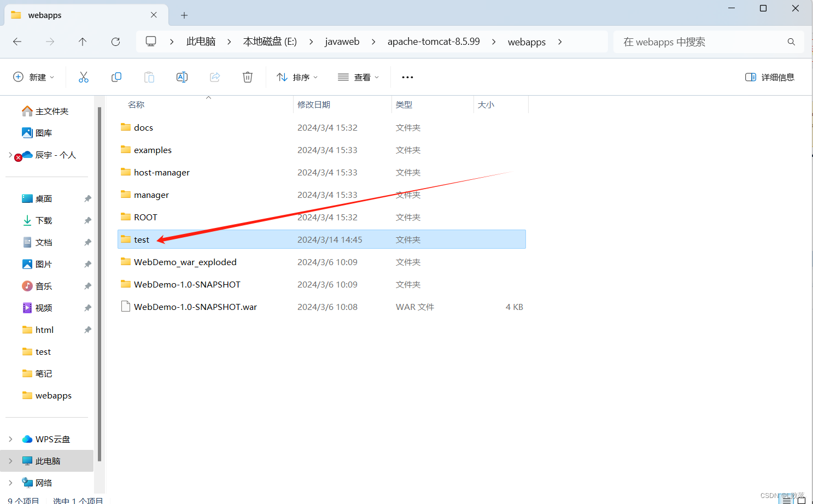Click the Share icon in toolbar
The image size is (813, 504).
(215, 77)
